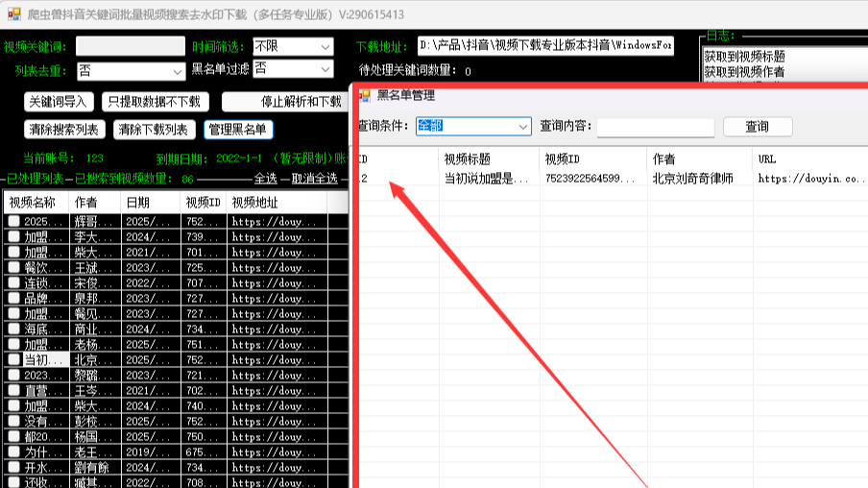Image resolution: width=868 pixels, height=488 pixels.
Task: Click the 全选 link
Action: [x=265, y=179]
